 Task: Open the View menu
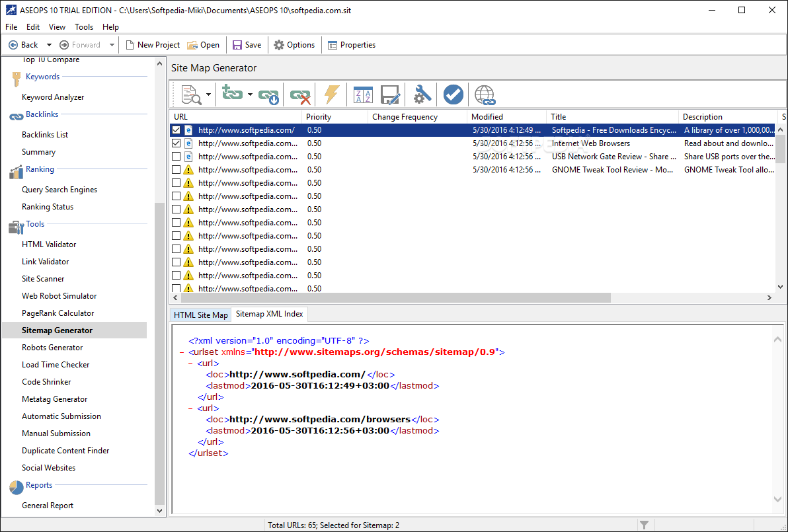pyautogui.click(x=57, y=26)
